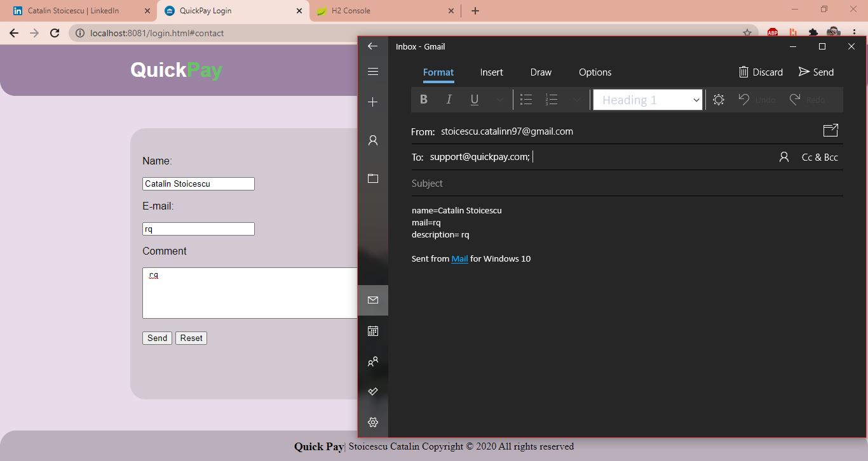
Task: Toggle Bold formatting in Mail
Action: (x=424, y=100)
